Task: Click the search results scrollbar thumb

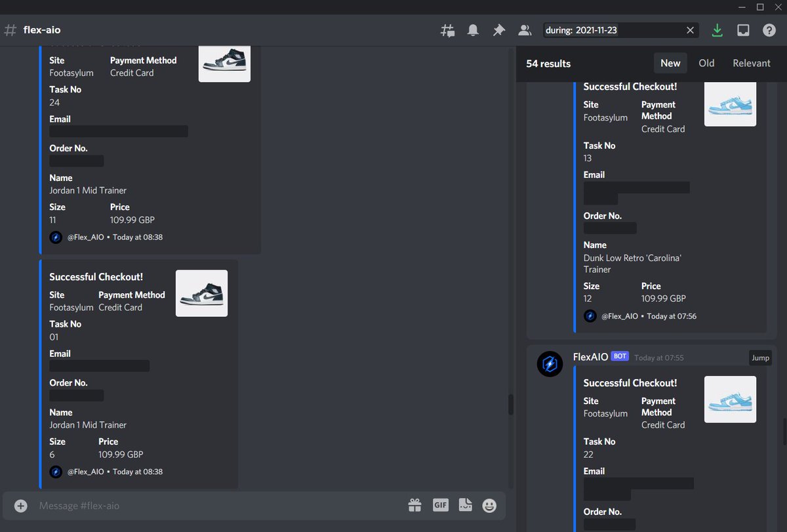Action: click(x=784, y=430)
